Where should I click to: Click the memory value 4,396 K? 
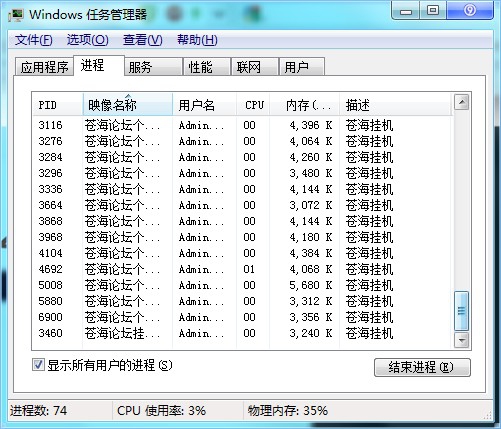click(311, 125)
